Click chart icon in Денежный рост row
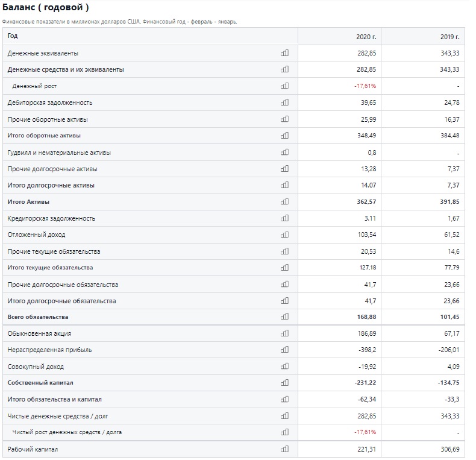Image resolution: width=476 pixels, height=460 pixels. pyautogui.click(x=284, y=86)
